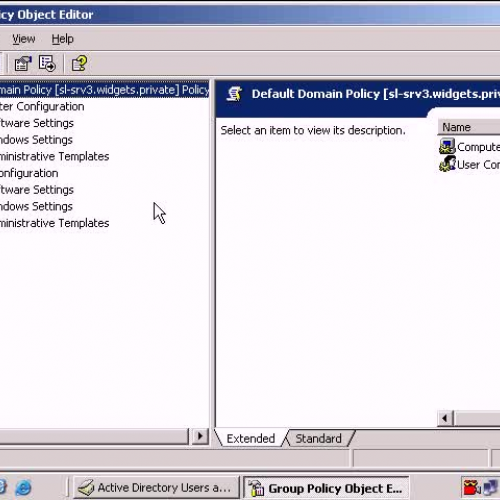The width and height of the screenshot is (500, 500).
Task: Click the policy scroll icon in header
Action: click(x=234, y=94)
